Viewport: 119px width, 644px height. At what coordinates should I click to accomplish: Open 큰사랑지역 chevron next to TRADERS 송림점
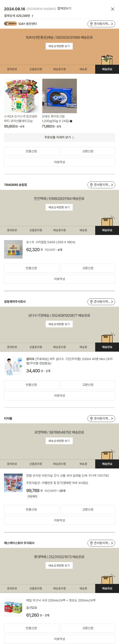(x=112, y=185)
